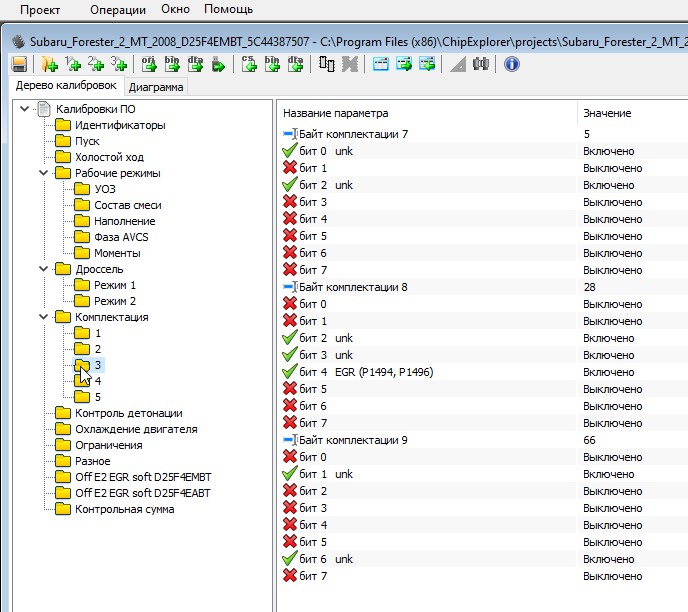The height and width of the screenshot is (612, 688).
Task: Toggle bit 4 EGR (P1494, P1496) flag
Action: point(291,372)
